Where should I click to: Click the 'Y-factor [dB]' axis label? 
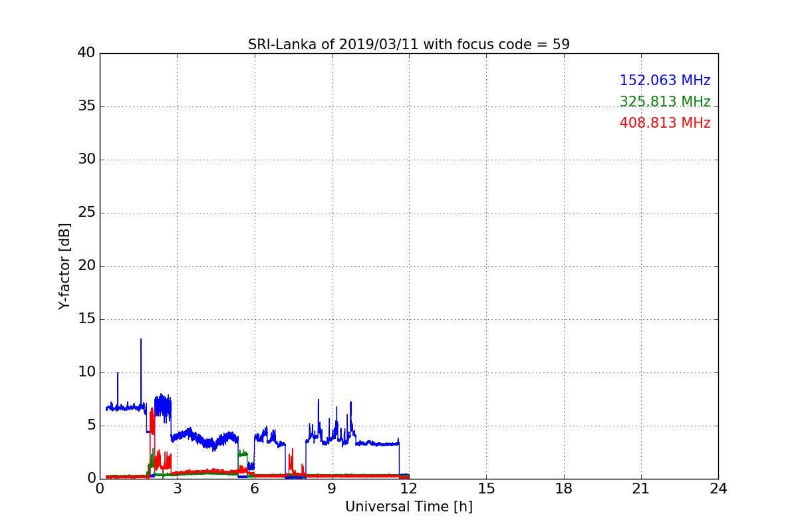tap(65, 266)
